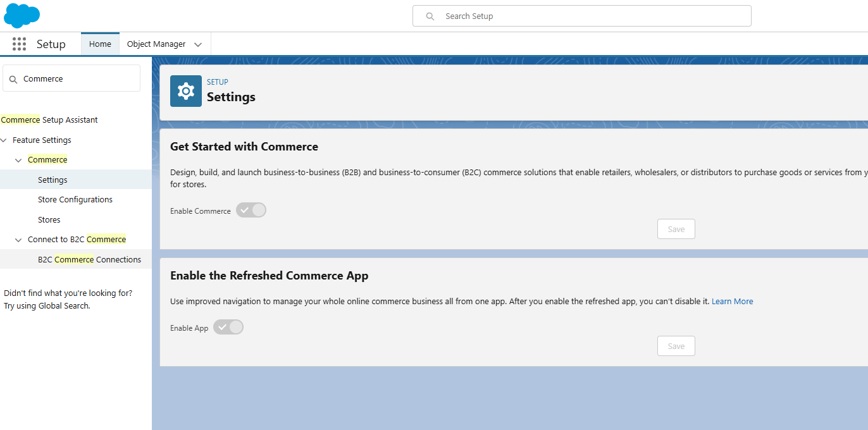Click the magnifier icon in Search Setup
Viewport: 868px width, 430px height.
[430, 16]
